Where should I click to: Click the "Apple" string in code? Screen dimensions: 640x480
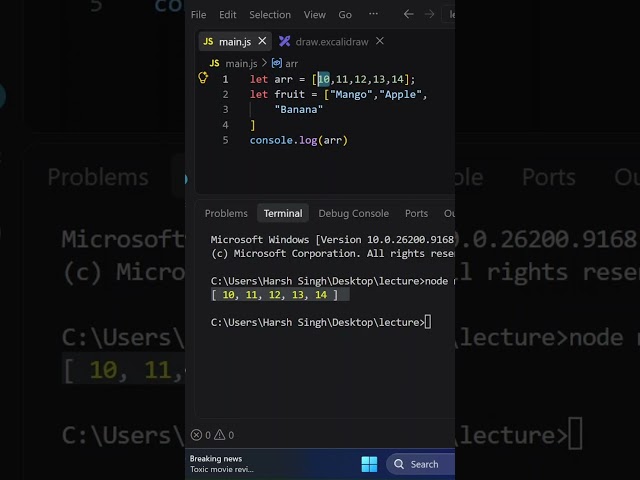click(x=400, y=95)
